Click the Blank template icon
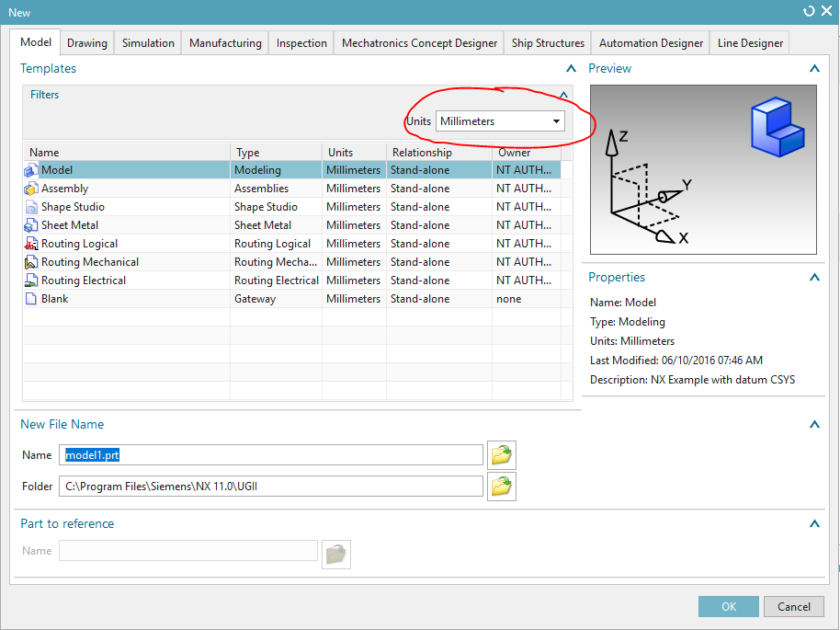Viewport: 840px width, 630px height. (x=31, y=299)
